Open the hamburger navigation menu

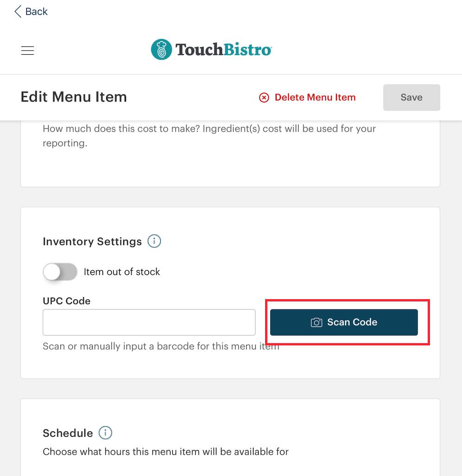pos(27,50)
